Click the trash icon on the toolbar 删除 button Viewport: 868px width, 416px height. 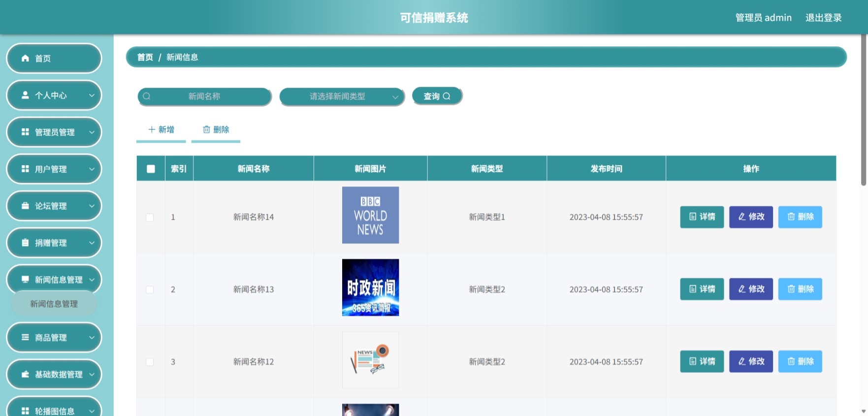click(206, 130)
